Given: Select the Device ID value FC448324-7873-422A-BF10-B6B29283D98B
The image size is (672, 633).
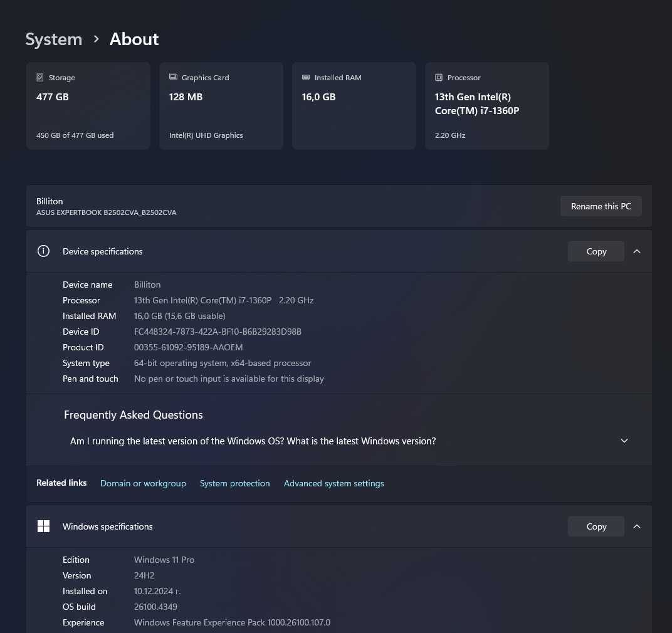Looking at the screenshot, I should [218, 332].
